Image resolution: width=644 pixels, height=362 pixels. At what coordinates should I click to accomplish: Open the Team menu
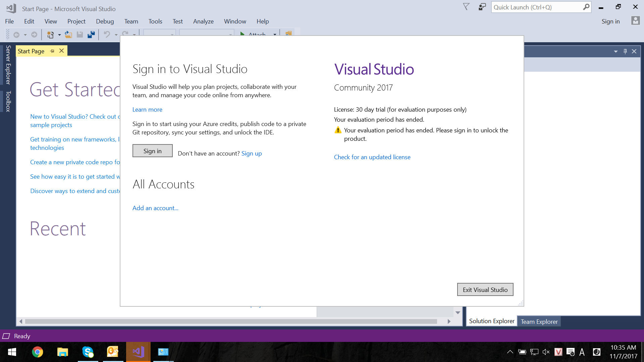coord(131,21)
